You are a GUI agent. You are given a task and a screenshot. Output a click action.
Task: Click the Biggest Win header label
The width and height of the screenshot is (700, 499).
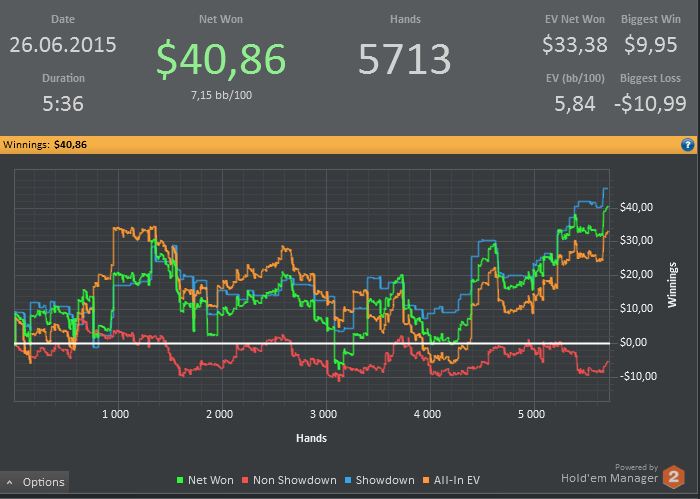(x=650, y=19)
